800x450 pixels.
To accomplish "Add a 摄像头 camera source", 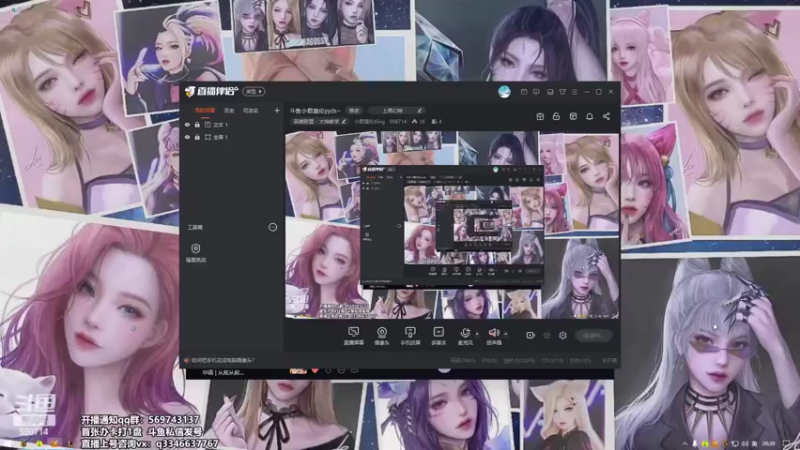I will tap(382, 336).
